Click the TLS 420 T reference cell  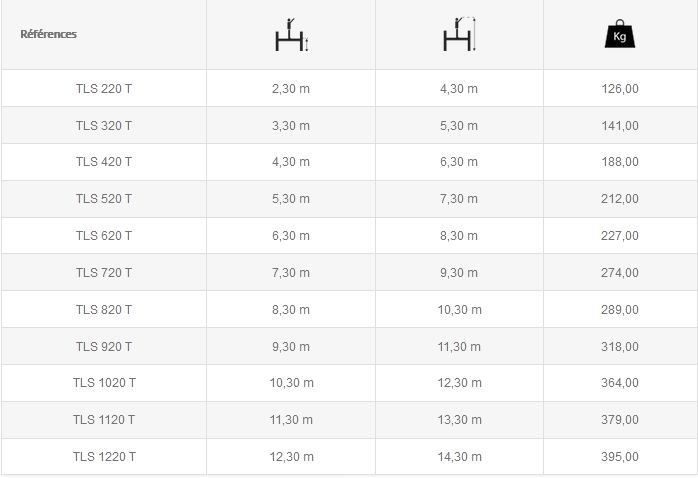pos(104,162)
